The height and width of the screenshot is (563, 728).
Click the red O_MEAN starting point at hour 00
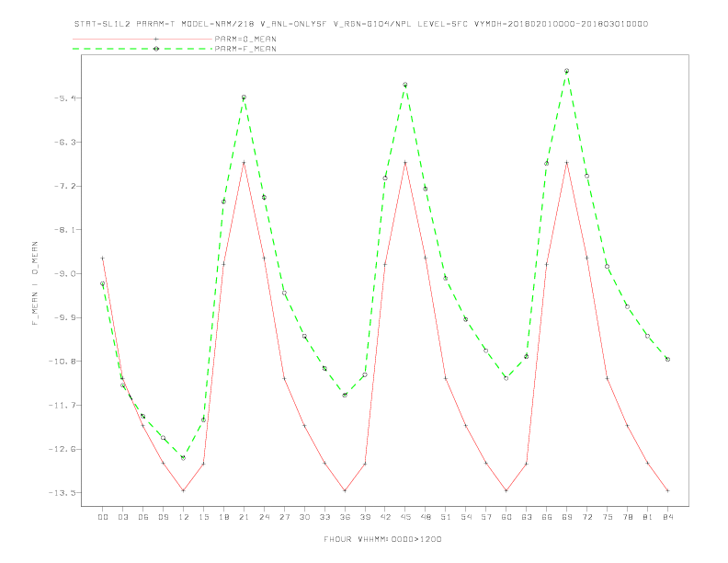point(103,259)
